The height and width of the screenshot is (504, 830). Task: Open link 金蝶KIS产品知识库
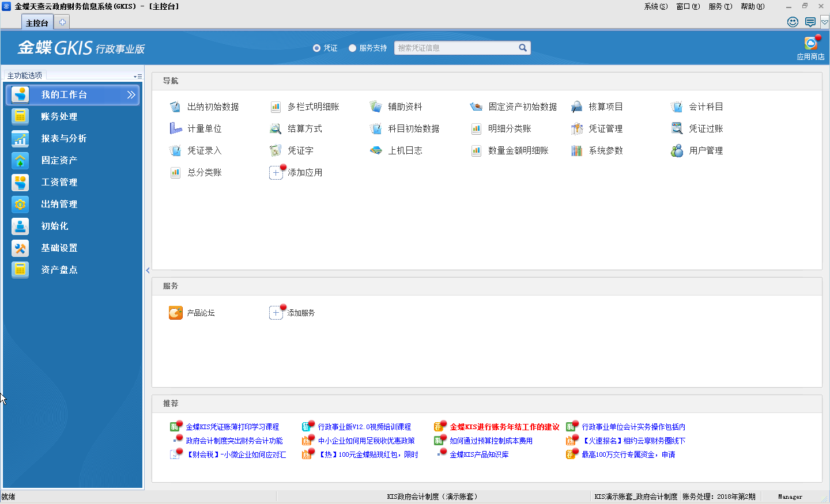479,454
